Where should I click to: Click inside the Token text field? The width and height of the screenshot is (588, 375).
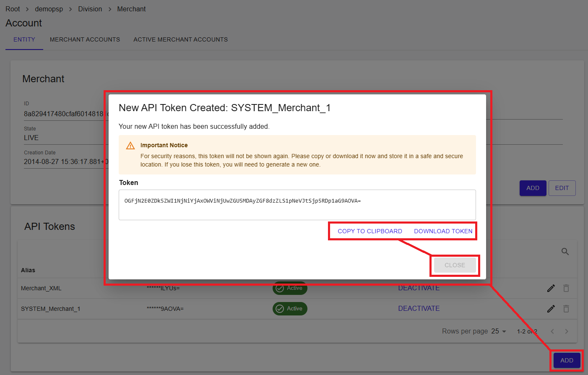pos(297,205)
